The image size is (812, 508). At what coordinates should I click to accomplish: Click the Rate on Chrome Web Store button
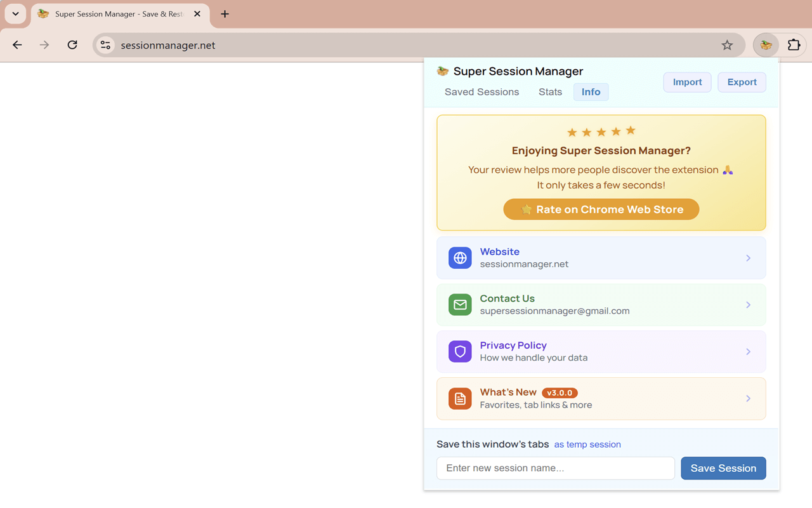(601, 209)
